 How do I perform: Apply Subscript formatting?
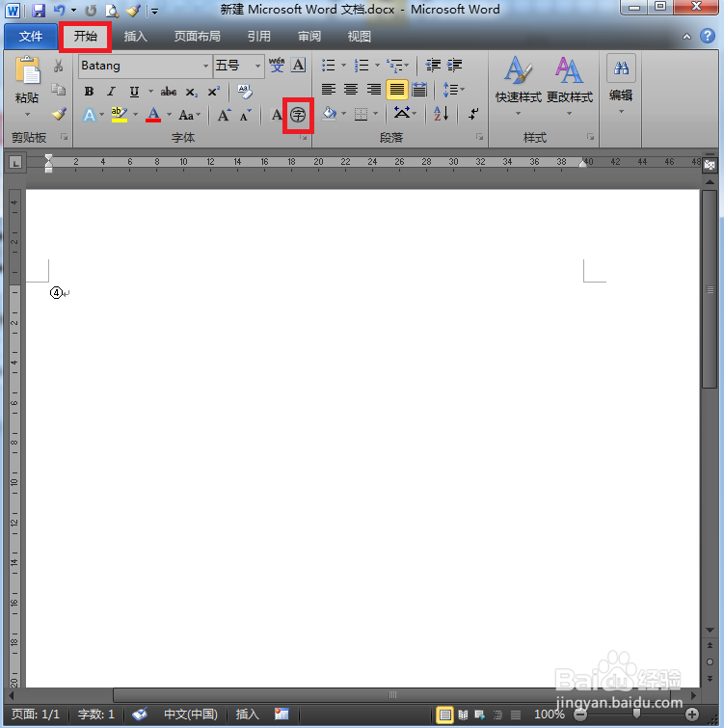[191, 92]
